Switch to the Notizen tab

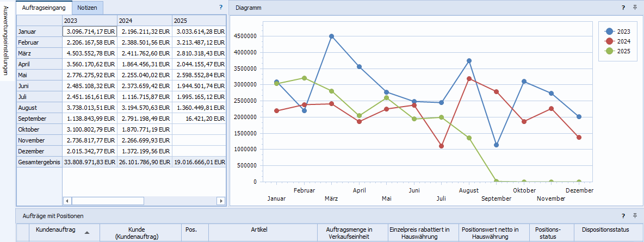pos(88,8)
